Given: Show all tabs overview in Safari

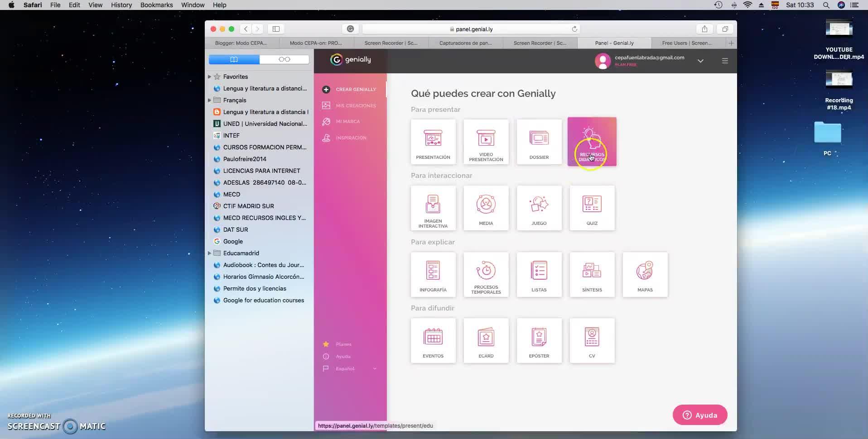Looking at the screenshot, I should tap(725, 29).
